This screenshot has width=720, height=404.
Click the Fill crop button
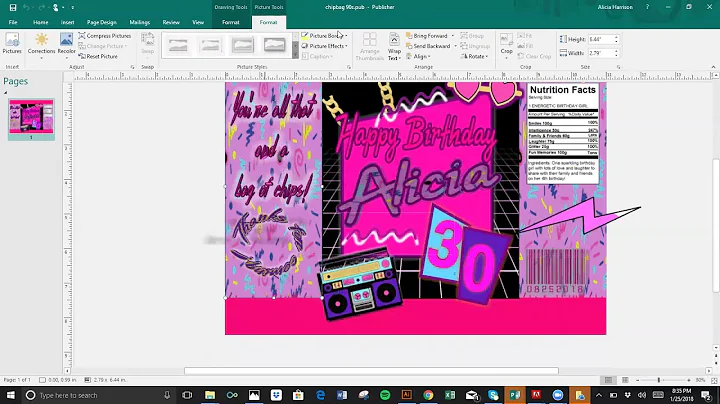pyautogui.click(x=525, y=46)
